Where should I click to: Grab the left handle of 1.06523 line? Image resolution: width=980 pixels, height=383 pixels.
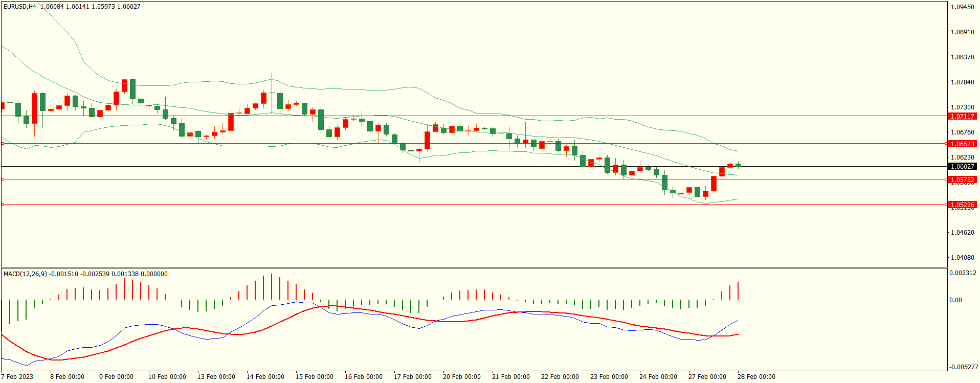(x=3, y=144)
